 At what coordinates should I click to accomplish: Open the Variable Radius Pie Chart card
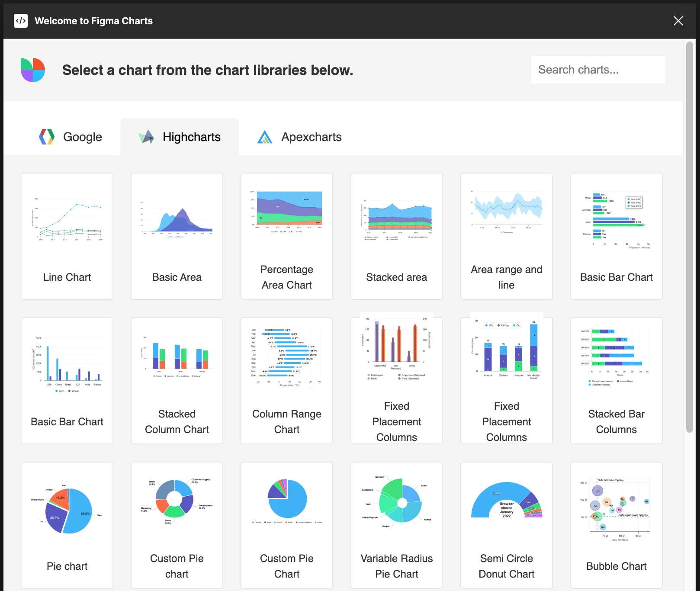[x=397, y=525]
